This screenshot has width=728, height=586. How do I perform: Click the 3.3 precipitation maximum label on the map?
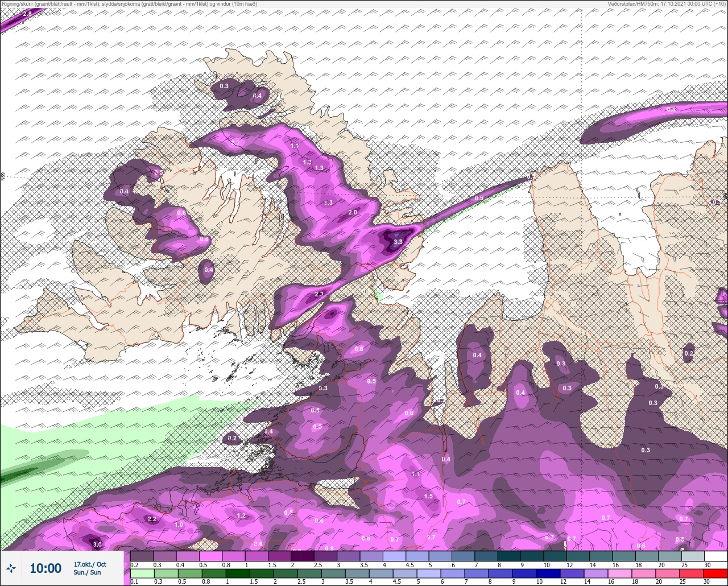click(398, 242)
